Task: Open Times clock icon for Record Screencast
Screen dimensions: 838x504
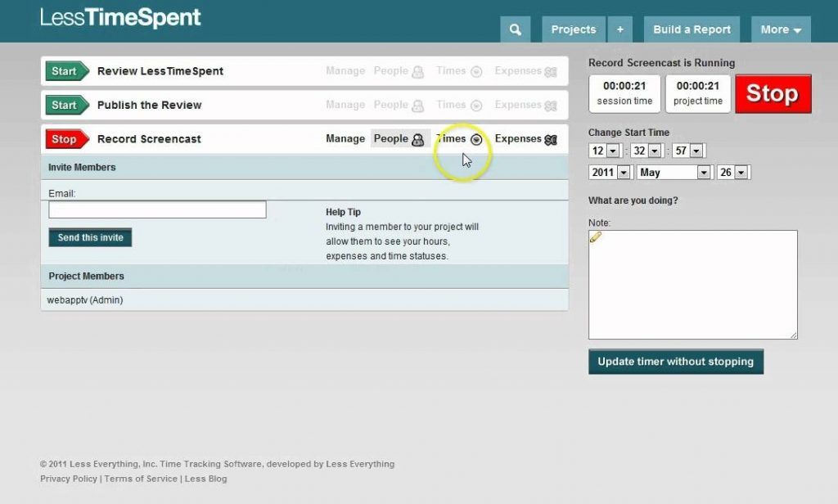Action: (476, 139)
